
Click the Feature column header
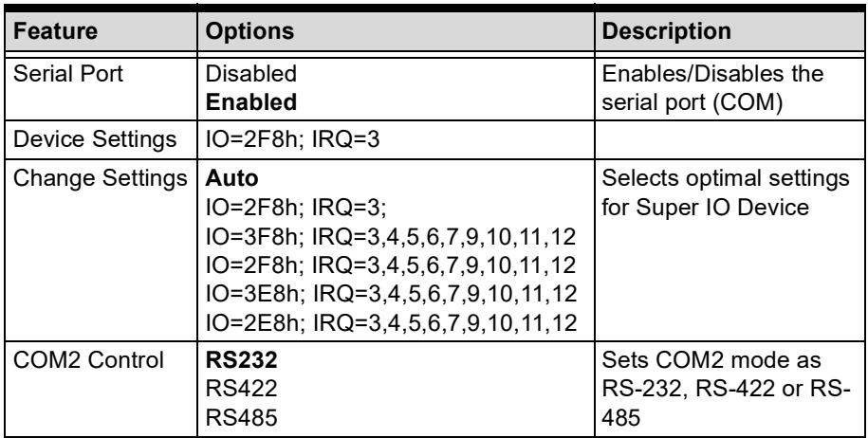55,31
